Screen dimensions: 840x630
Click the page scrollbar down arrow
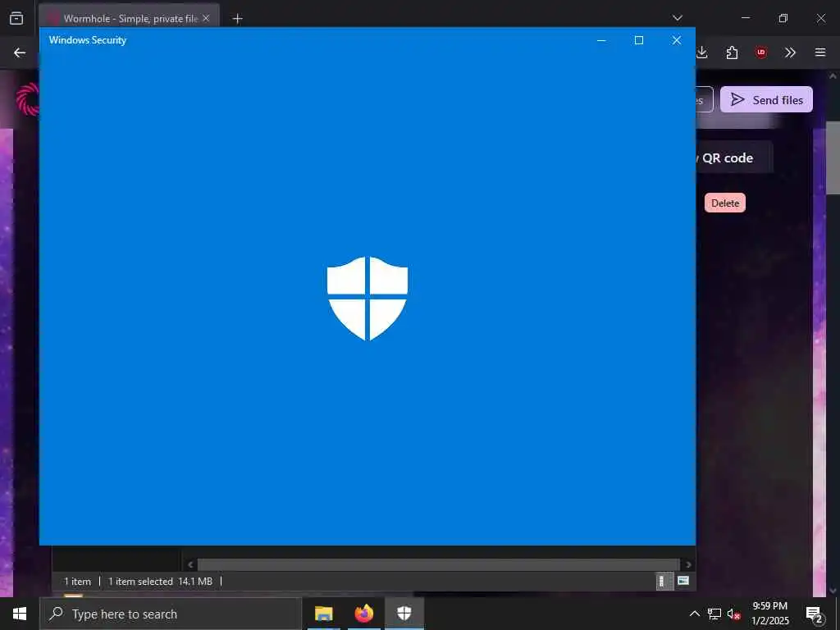pyautogui.click(x=833, y=591)
